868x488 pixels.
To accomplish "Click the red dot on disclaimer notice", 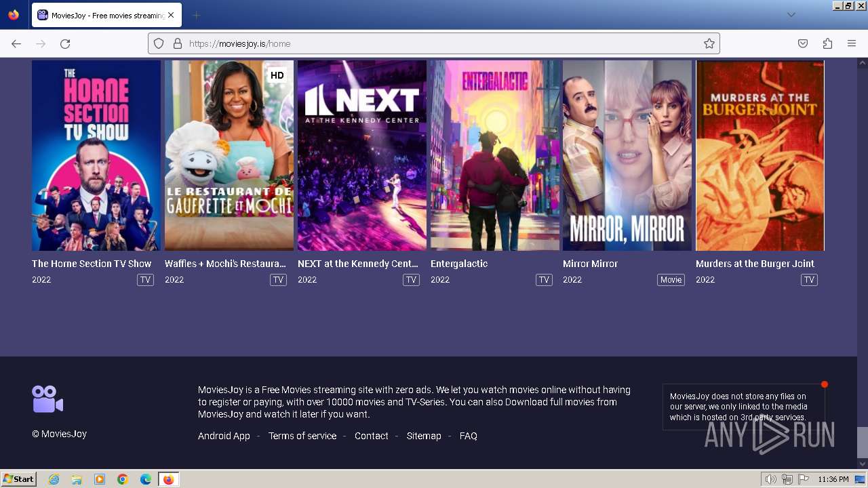I will [x=825, y=384].
